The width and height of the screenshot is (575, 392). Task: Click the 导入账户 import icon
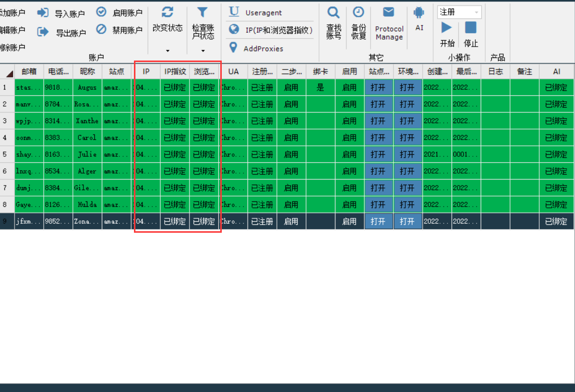pos(43,13)
